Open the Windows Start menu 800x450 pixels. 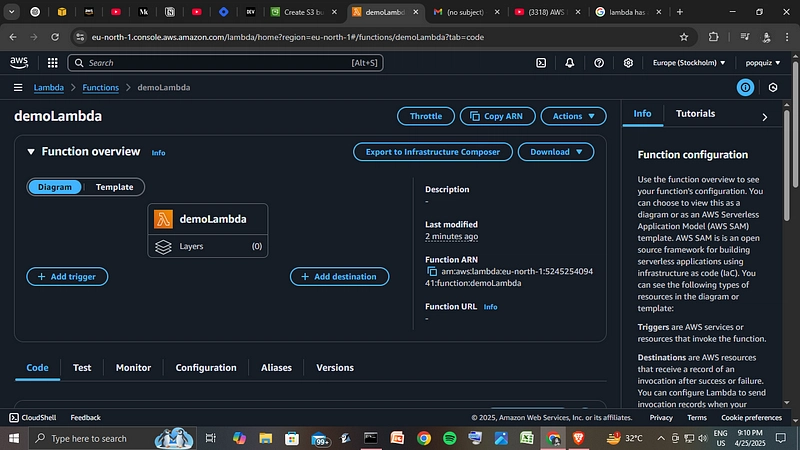coord(14,438)
